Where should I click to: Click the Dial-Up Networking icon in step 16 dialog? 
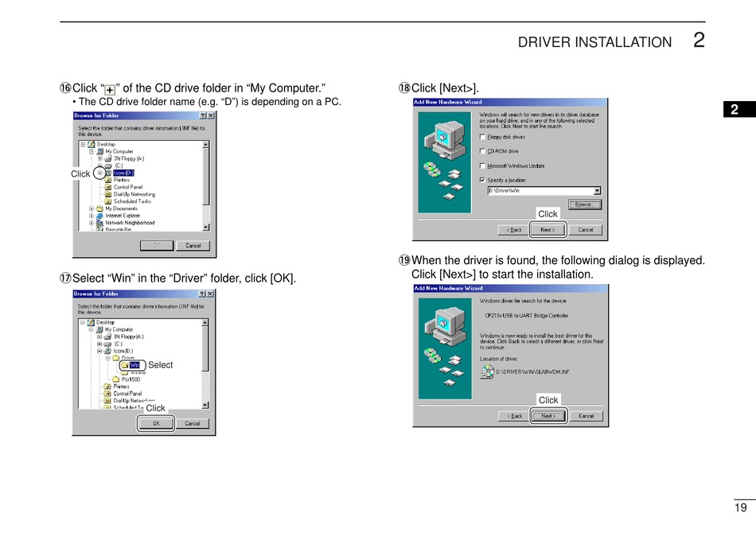point(108,194)
